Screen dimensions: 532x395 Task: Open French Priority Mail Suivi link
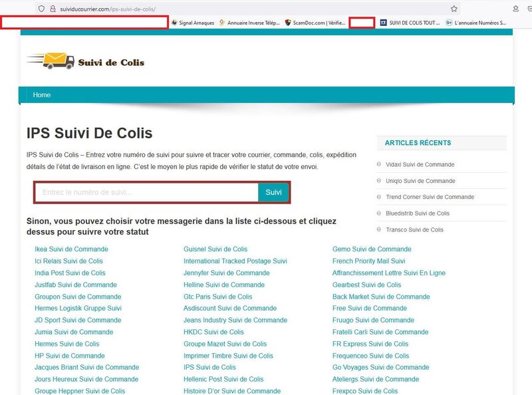369,261
